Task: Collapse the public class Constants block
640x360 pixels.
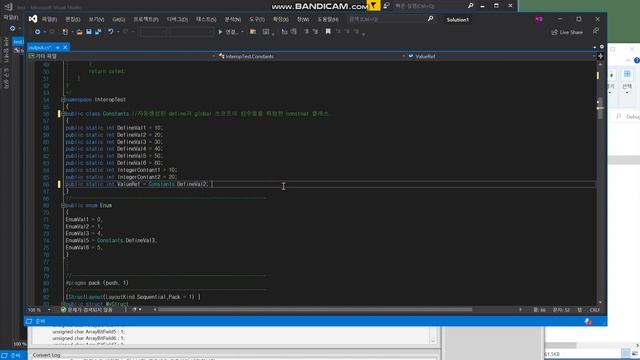Action: pos(63,114)
